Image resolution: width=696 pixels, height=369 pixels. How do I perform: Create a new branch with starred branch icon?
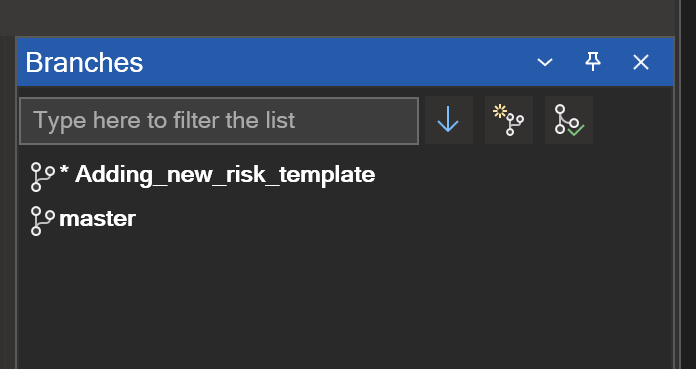(509, 120)
